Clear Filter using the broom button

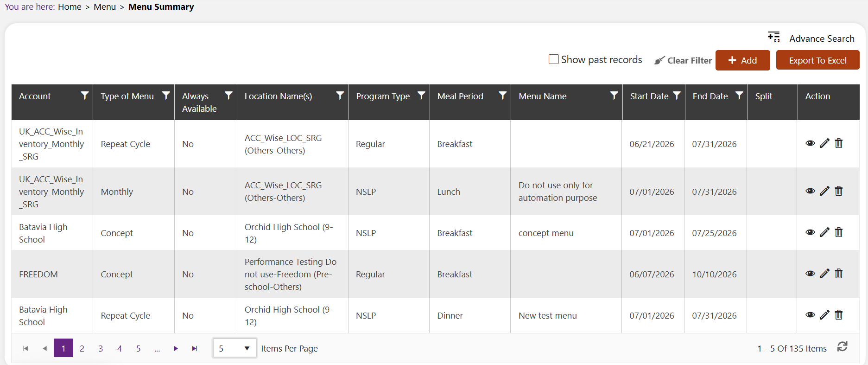(683, 60)
